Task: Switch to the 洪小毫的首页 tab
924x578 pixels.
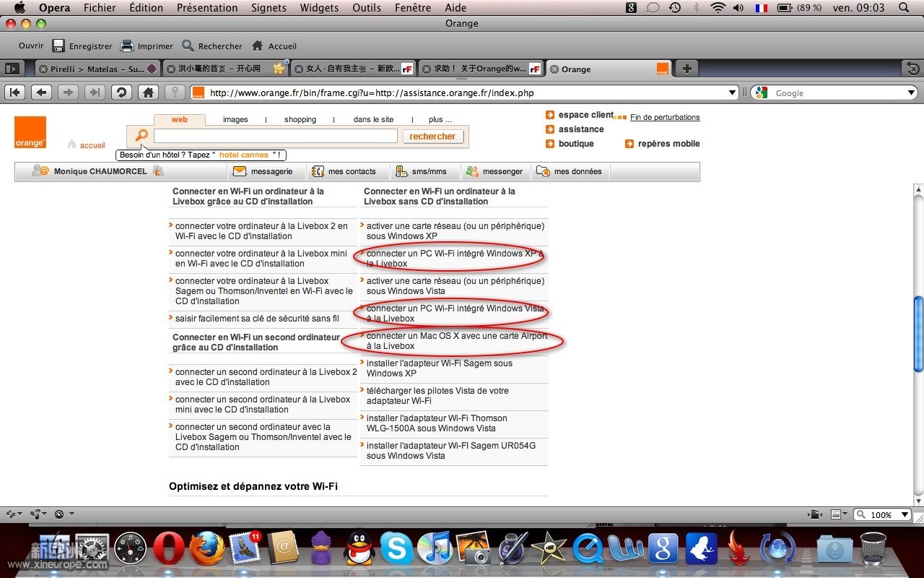Action: coord(225,69)
